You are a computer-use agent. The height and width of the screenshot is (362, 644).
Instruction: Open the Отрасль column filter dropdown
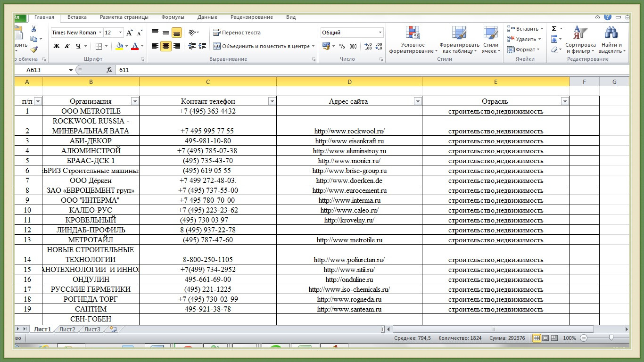(565, 101)
